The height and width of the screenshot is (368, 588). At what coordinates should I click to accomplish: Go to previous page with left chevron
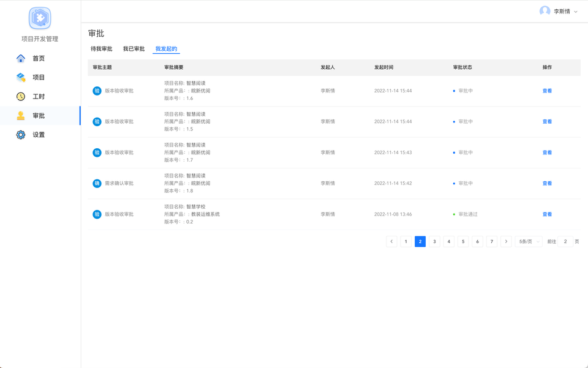(391, 242)
